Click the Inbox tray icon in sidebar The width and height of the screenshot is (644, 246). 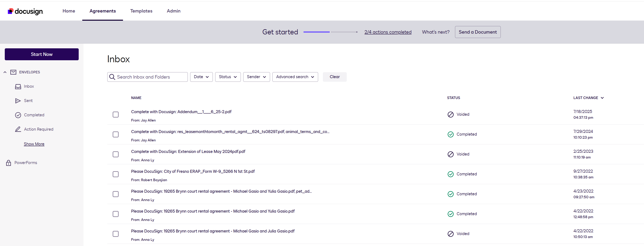[18, 86]
